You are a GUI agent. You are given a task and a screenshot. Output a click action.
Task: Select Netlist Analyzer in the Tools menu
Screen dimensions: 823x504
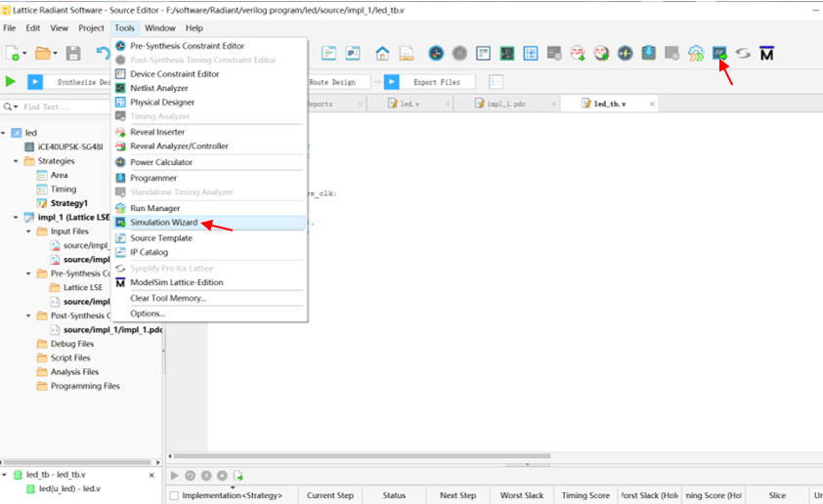coord(209,88)
